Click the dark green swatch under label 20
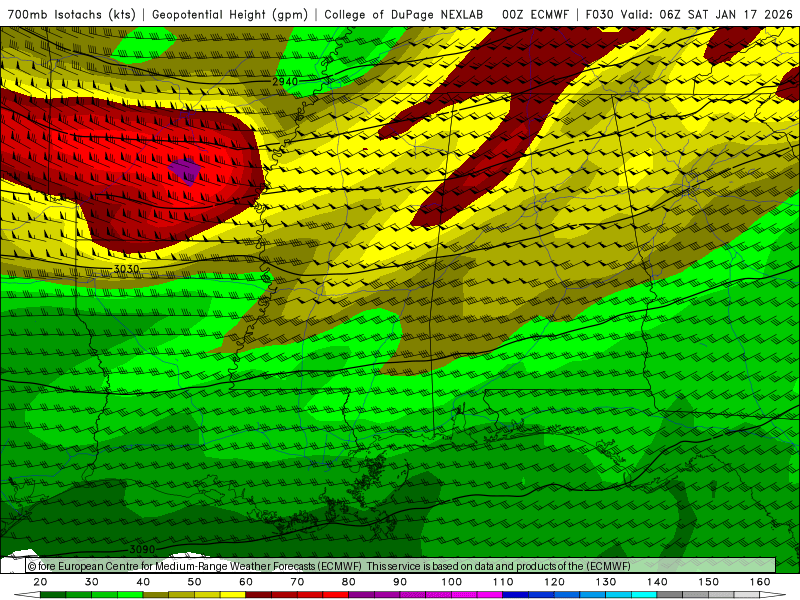Screen dimensions: 800x600 pos(53,595)
